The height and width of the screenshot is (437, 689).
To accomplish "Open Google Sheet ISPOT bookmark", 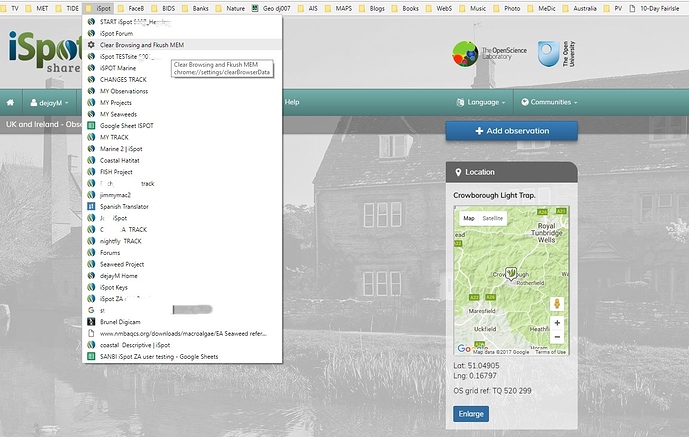I will point(182,126).
